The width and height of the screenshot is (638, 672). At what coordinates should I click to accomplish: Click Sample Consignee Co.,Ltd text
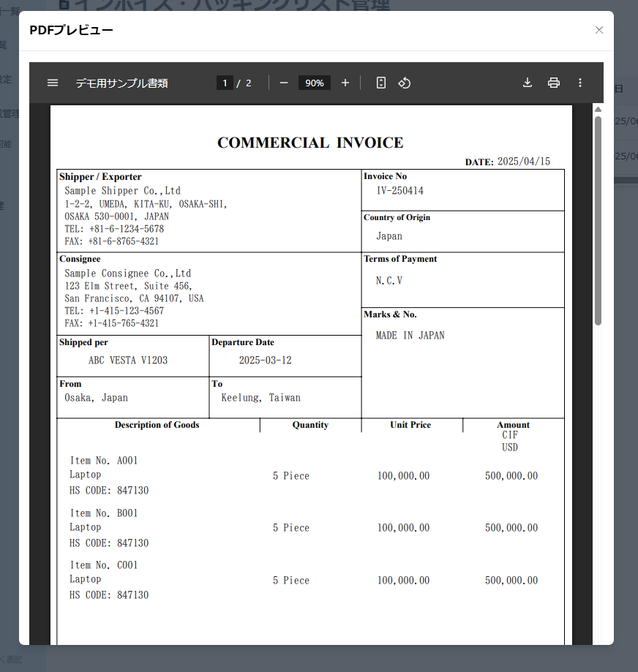128,273
